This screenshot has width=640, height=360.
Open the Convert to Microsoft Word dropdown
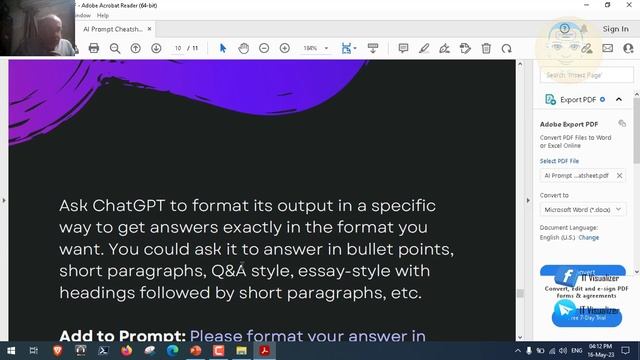click(582, 209)
